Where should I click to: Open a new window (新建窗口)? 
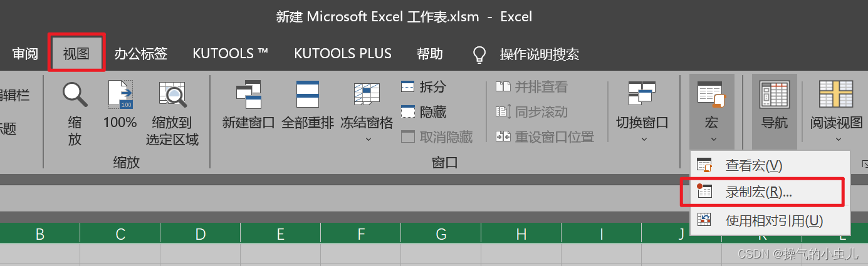pos(249,105)
